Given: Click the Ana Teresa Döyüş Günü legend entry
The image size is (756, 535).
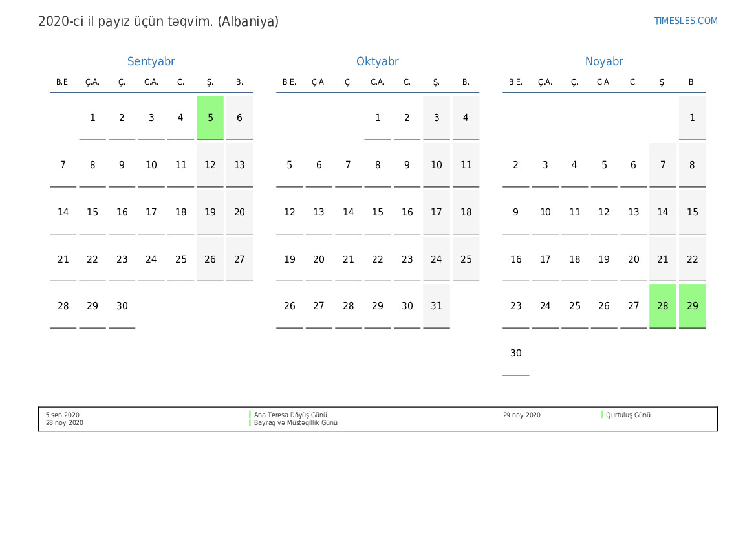Looking at the screenshot, I should 290,415.
